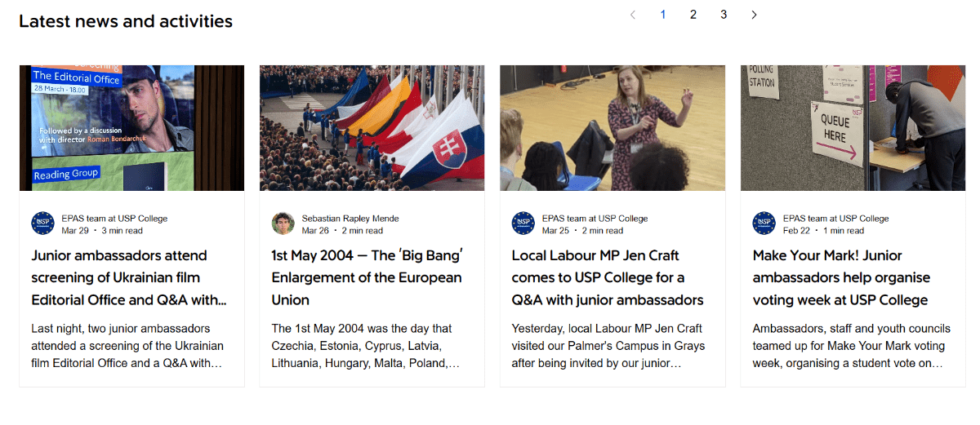
Task: Click the previous page chevron arrow
Action: pos(632,15)
